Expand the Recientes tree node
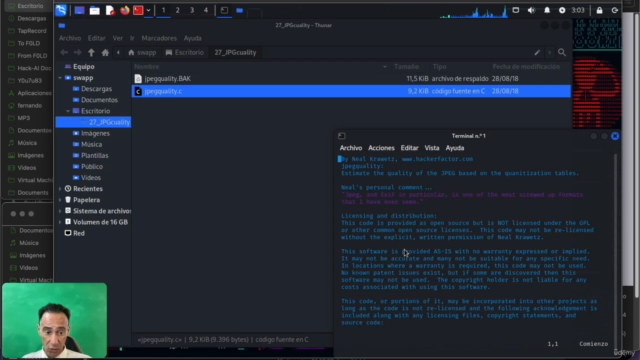640x360 pixels. tap(60, 189)
